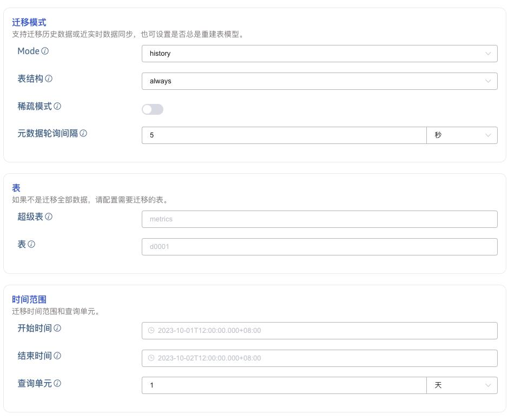The width and height of the screenshot is (508, 420).
Task: Open the 结束时间 date-time picker field
Action: 319,358
